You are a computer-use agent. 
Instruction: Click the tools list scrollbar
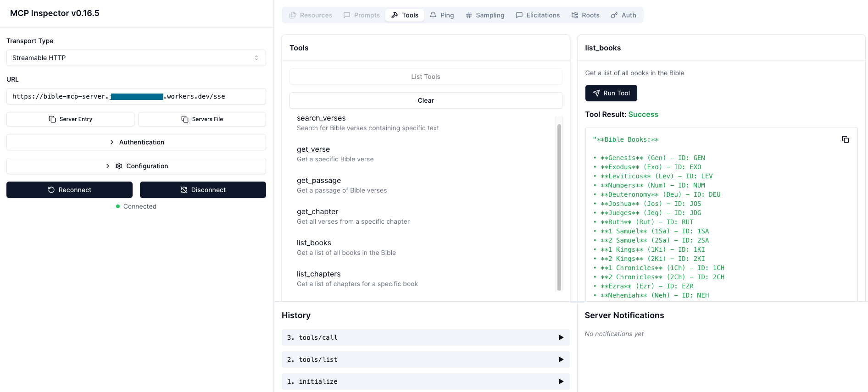click(x=559, y=207)
